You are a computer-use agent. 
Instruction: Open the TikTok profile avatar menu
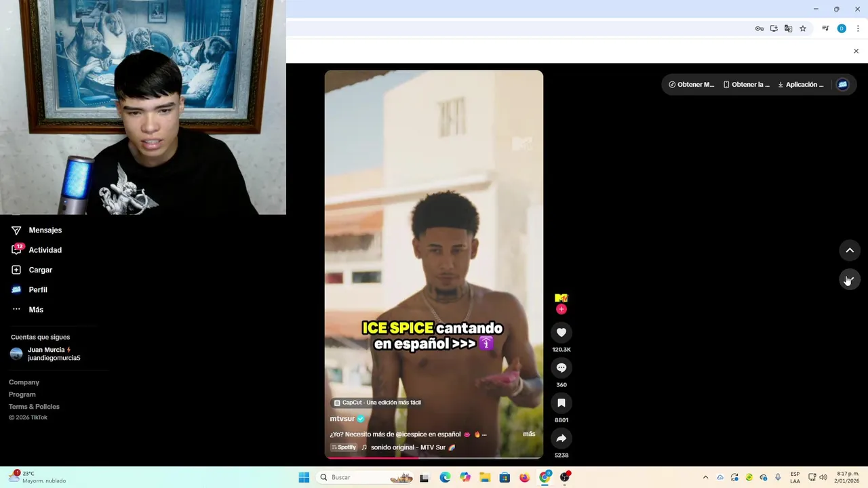tap(842, 85)
